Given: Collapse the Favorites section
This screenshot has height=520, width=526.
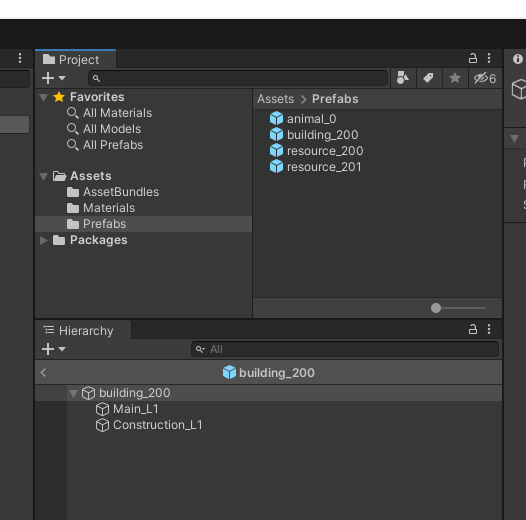Looking at the screenshot, I should click(44, 98).
